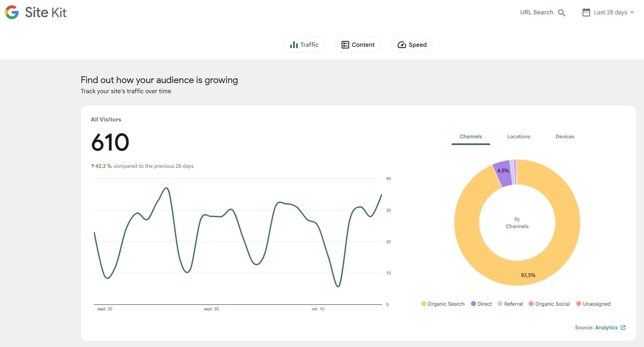Click the URL Search magnifier icon
This screenshot has width=644, height=347.
click(x=561, y=13)
